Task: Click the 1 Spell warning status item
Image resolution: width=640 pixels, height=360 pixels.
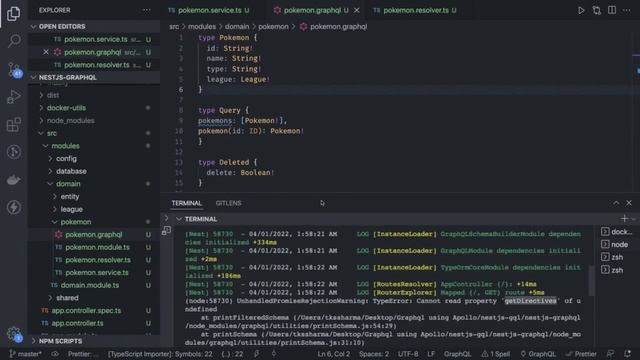Action: (496, 354)
